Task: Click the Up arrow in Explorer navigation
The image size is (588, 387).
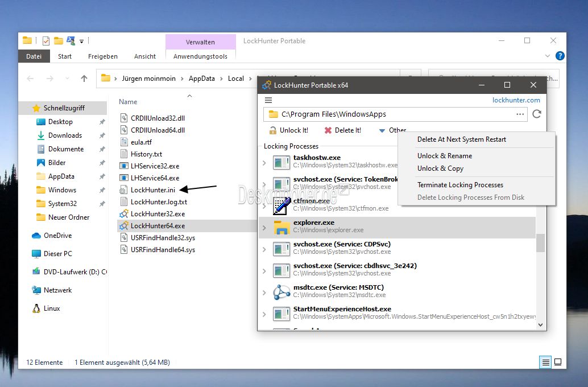Action: (84, 79)
